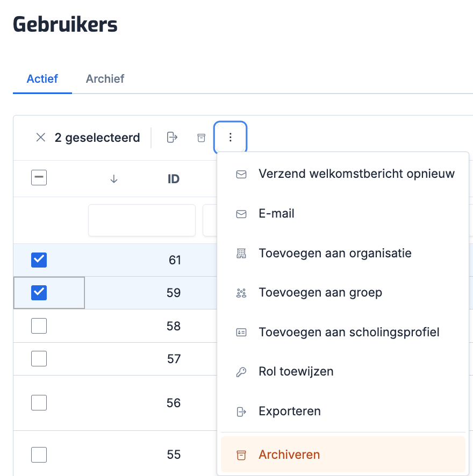
Task: Select Verzend welkomstbericht opnieuw menu item
Action: tap(356, 174)
